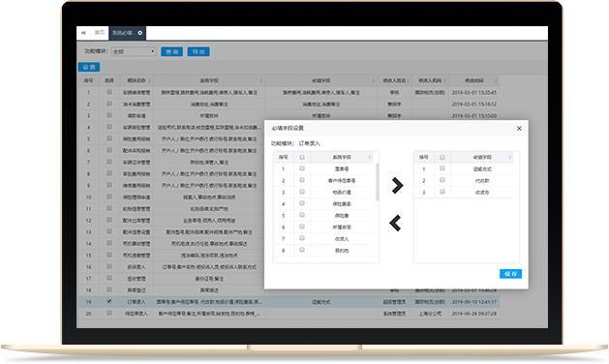Click the 必填字段设置 dialog title

[288, 128]
